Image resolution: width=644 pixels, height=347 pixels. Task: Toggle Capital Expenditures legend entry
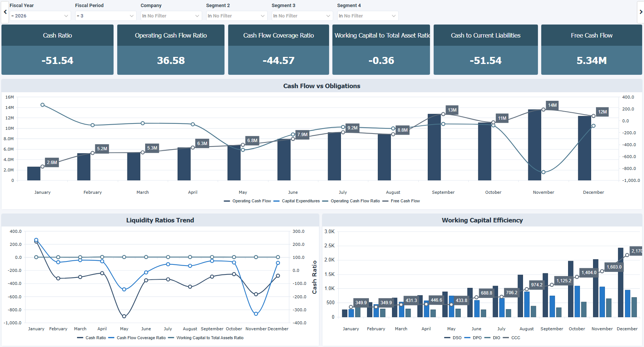tap(297, 201)
